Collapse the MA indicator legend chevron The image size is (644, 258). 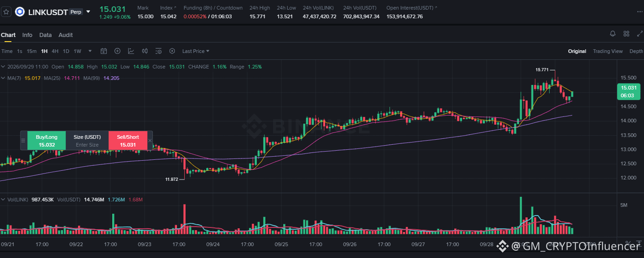pos(3,78)
